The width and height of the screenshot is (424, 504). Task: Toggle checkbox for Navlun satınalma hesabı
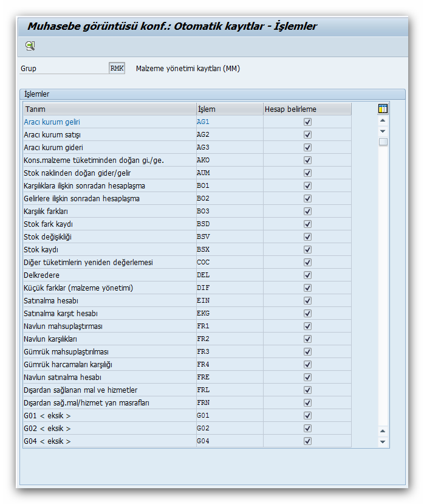(307, 377)
